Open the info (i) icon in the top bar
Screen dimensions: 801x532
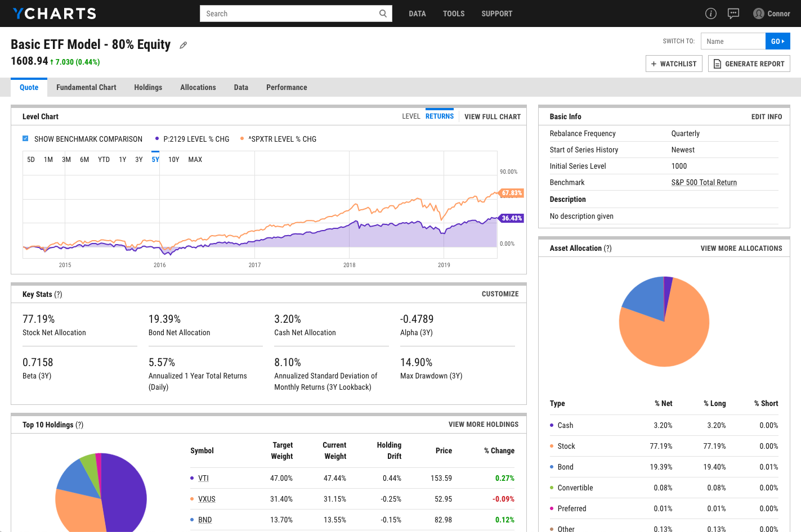pyautogui.click(x=710, y=13)
